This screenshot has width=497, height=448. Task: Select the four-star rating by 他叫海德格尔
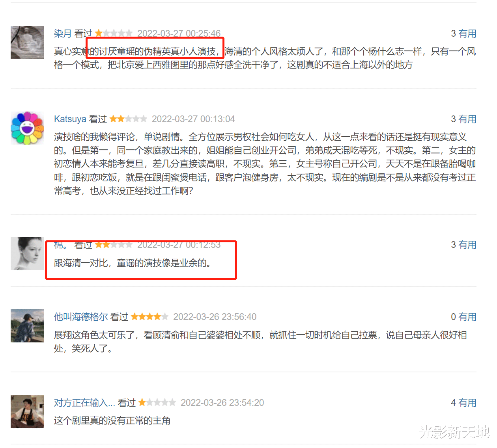(149, 316)
